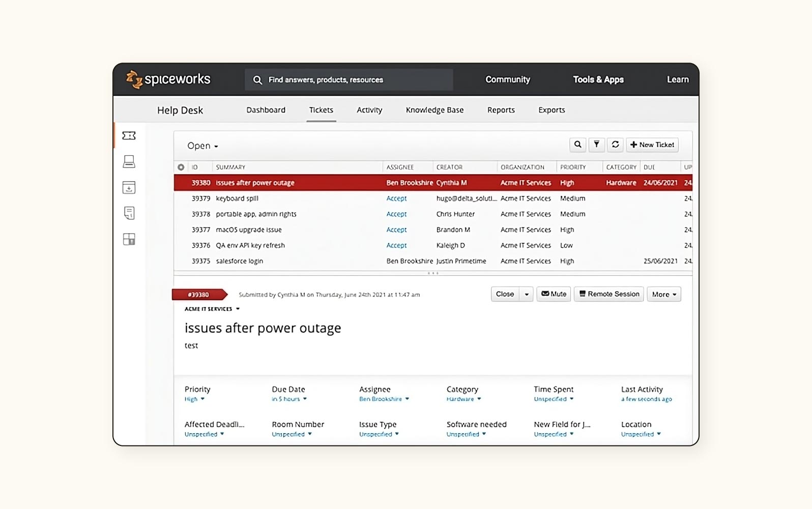Open the ticket filter funnel icon
The height and width of the screenshot is (509, 812).
point(596,145)
